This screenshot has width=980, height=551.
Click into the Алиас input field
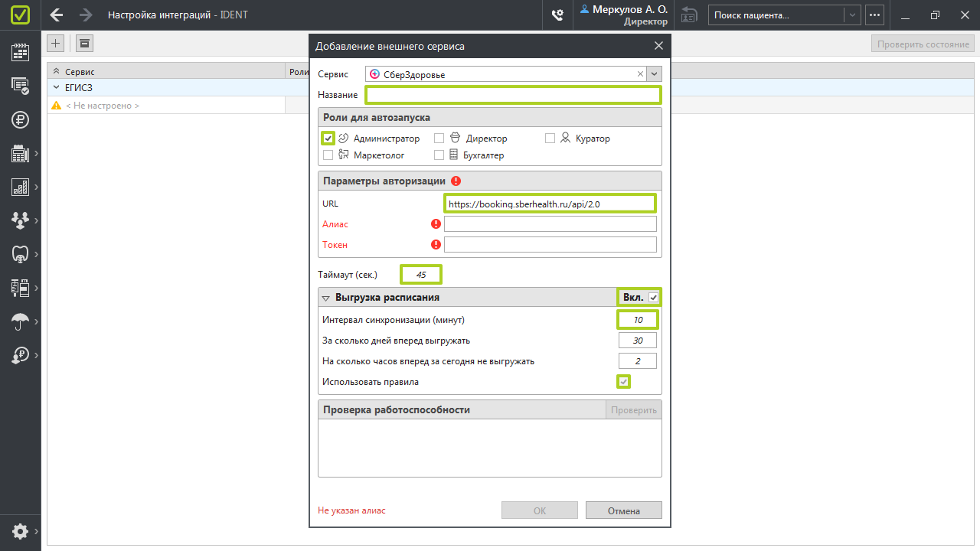(550, 224)
